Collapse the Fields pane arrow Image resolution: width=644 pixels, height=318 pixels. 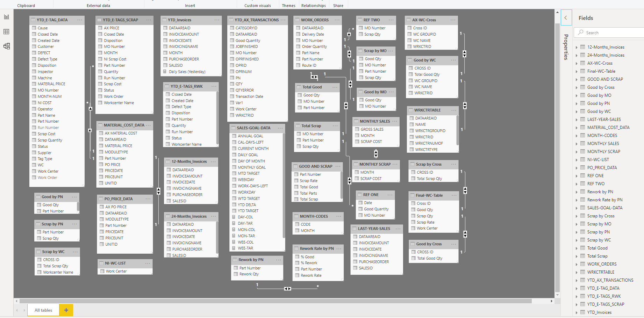(566, 18)
